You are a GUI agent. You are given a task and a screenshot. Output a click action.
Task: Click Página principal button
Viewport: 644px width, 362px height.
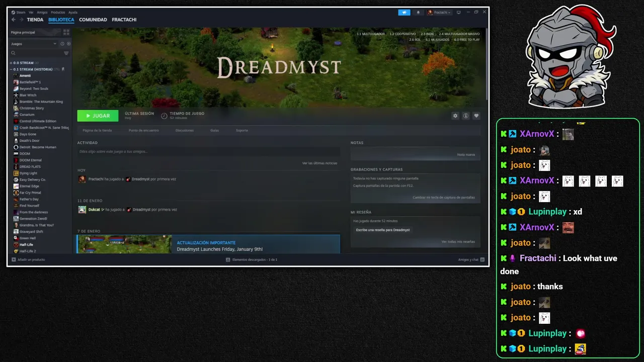35,32
